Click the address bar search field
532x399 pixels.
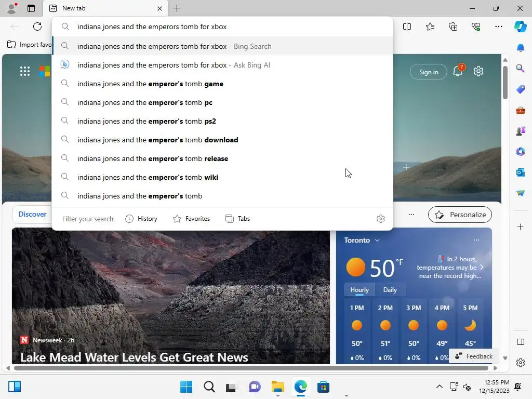[x=222, y=26]
